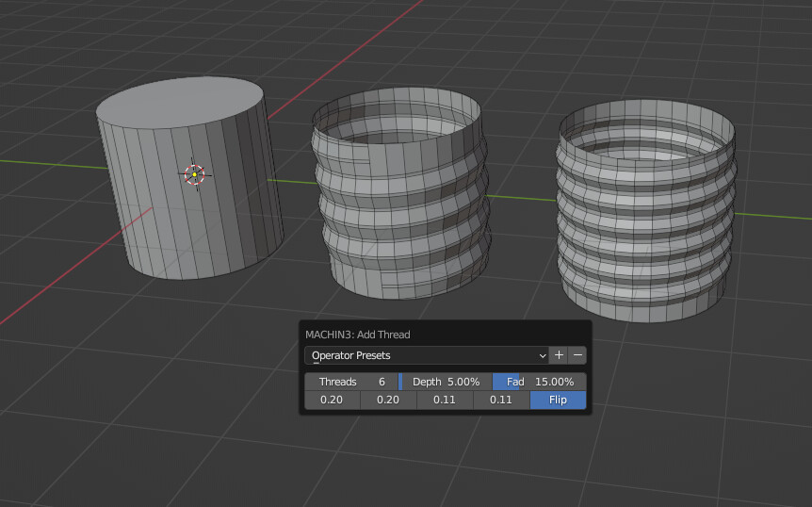Screen dimensions: 812x507
Task: Adjust the Depth 5.00% slider
Action: pyautogui.click(x=445, y=382)
